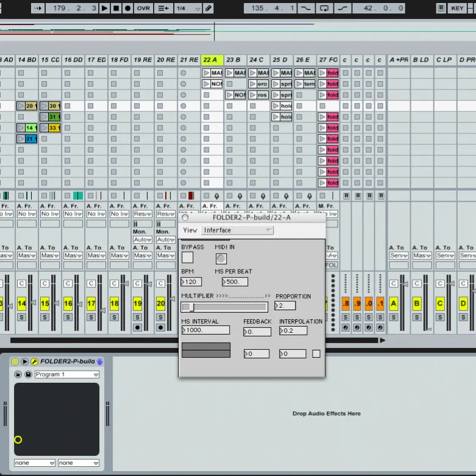This screenshot has height=476, width=476.
Task: Arm track 20 for recording
Action: pyautogui.click(x=160, y=328)
